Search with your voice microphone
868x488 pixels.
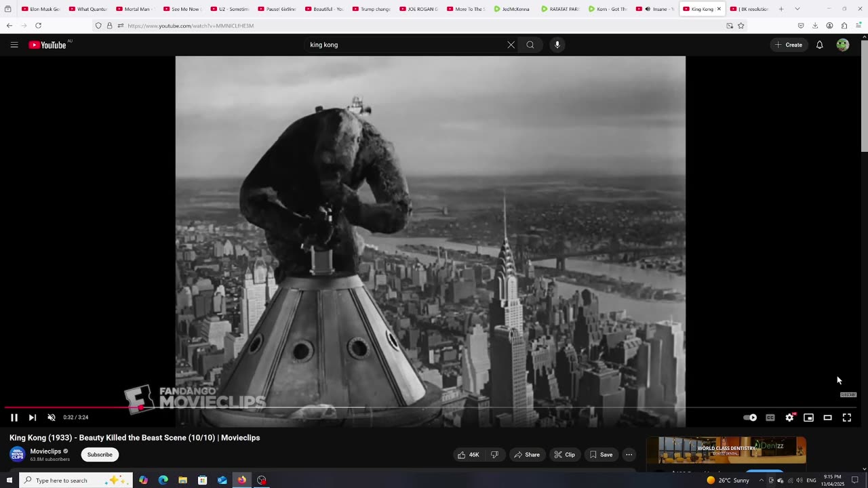tap(557, 45)
